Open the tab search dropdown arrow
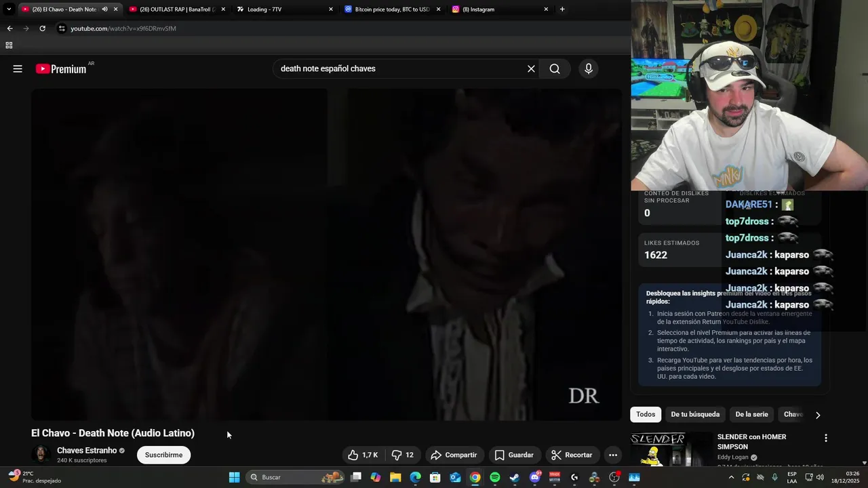The image size is (868, 488). [x=9, y=9]
